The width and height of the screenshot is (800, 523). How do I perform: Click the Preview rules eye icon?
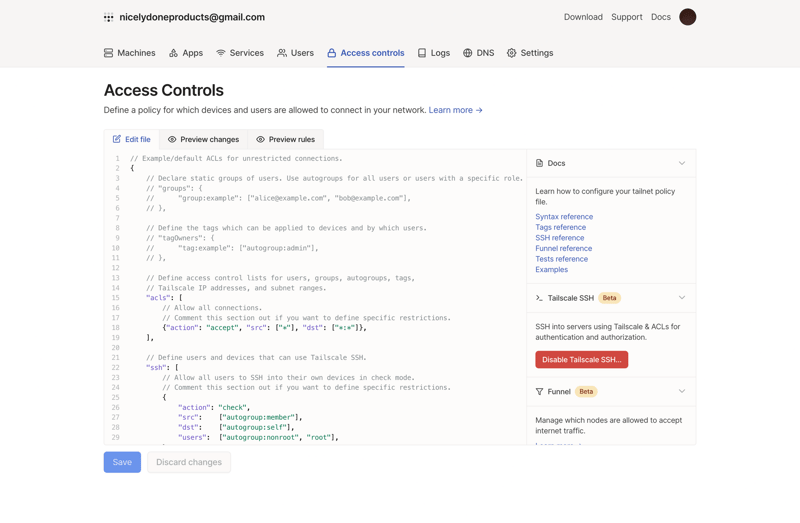click(x=260, y=139)
